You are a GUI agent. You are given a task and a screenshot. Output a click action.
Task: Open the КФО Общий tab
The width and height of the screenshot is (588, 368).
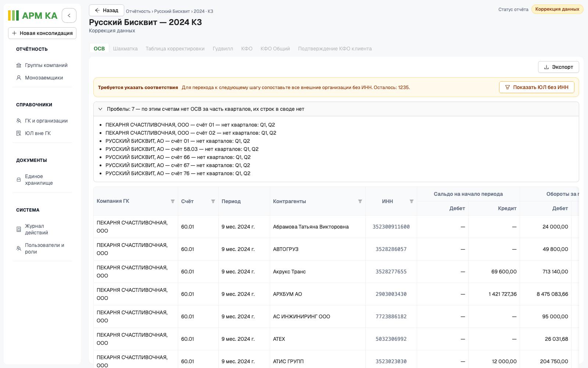(x=275, y=49)
